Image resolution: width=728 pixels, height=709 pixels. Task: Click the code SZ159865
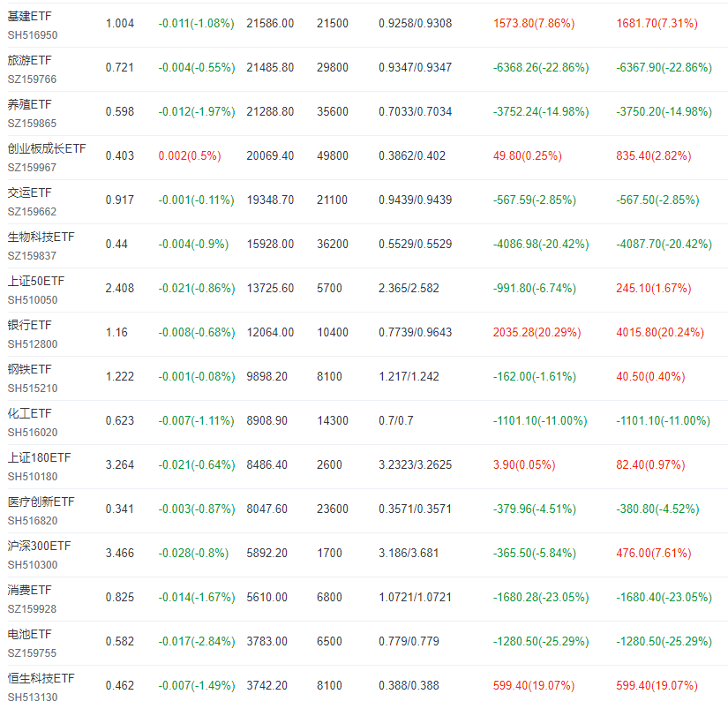coord(32,124)
